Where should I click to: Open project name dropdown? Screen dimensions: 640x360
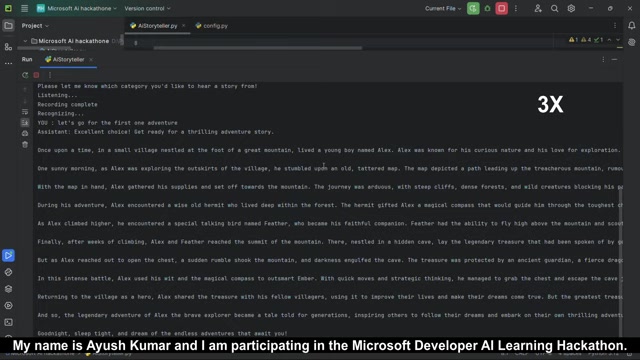76,8
